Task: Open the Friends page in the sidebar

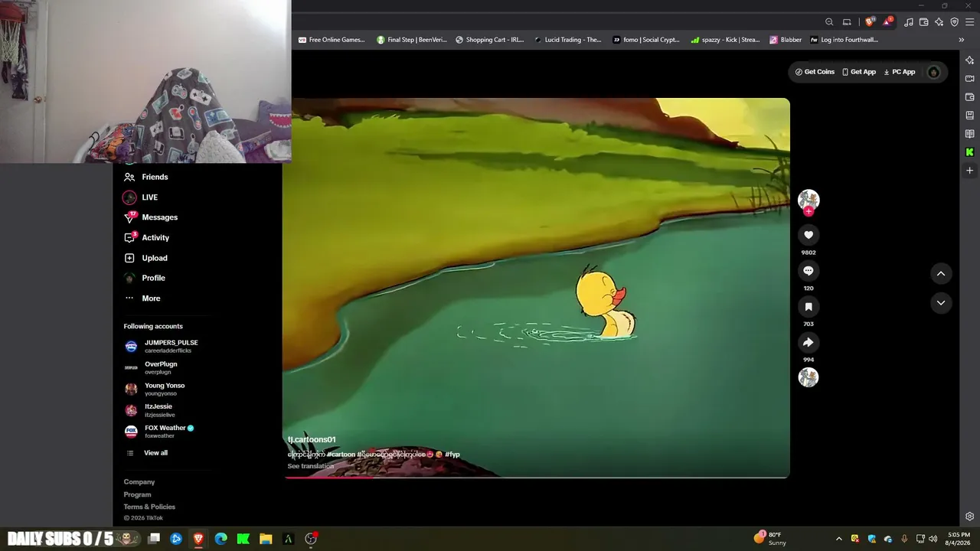Action: point(146,177)
